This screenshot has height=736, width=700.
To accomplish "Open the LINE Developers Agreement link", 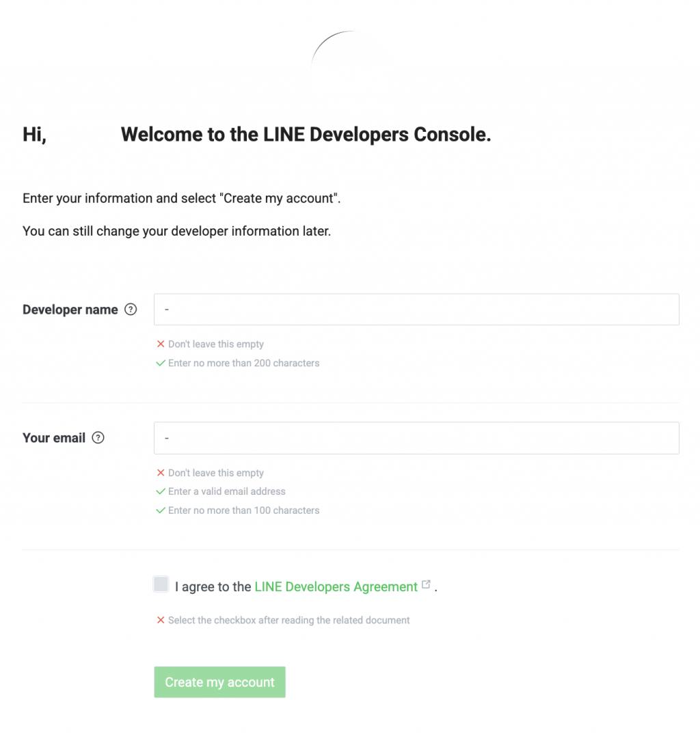I will 336,587.
